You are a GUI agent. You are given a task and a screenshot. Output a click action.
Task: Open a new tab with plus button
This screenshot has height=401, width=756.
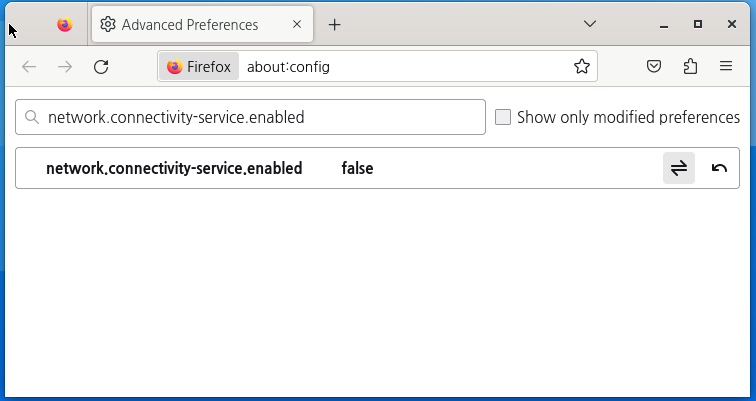(334, 25)
